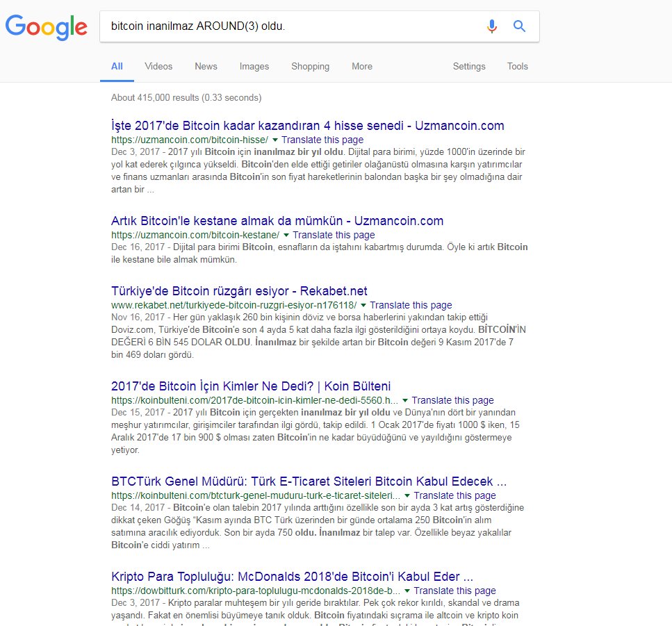
Task: Expand the More search categories menu
Action: coord(362,67)
